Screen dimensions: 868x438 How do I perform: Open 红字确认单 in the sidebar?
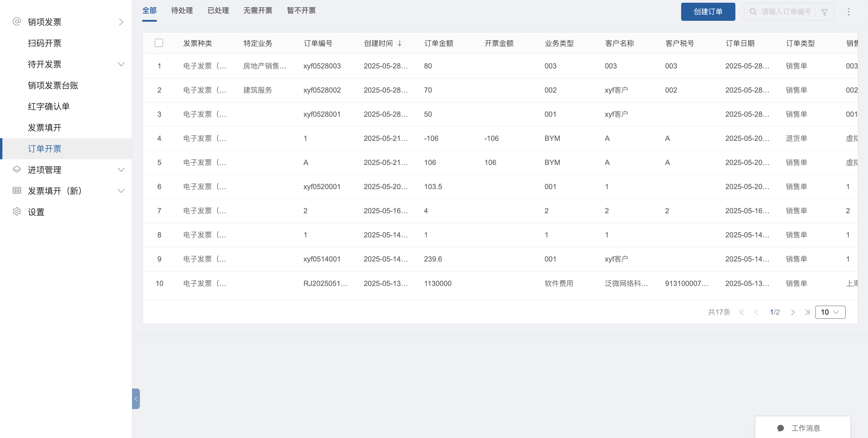click(x=49, y=106)
